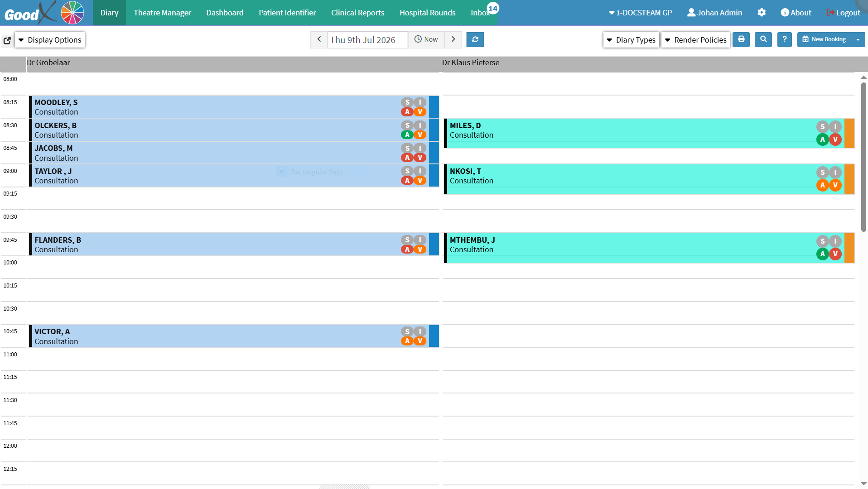Open Johan Admin user profile

[x=714, y=13]
